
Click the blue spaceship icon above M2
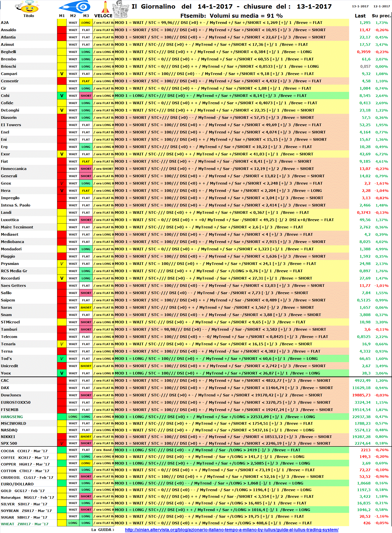pos(75,7)
